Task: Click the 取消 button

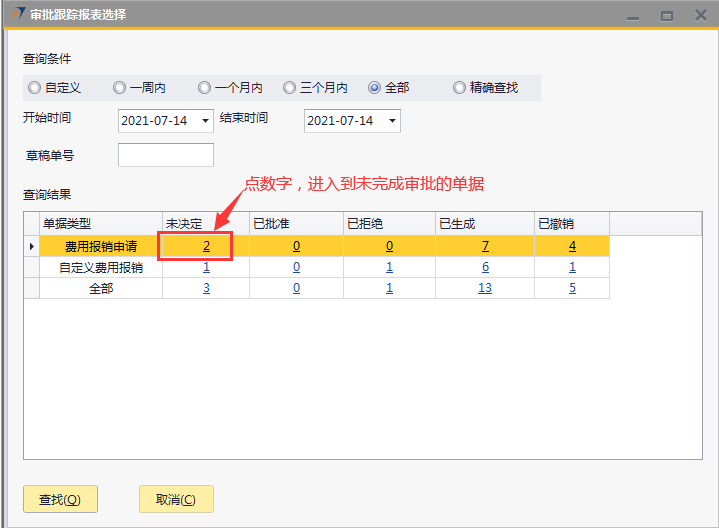Action: click(x=176, y=499)
